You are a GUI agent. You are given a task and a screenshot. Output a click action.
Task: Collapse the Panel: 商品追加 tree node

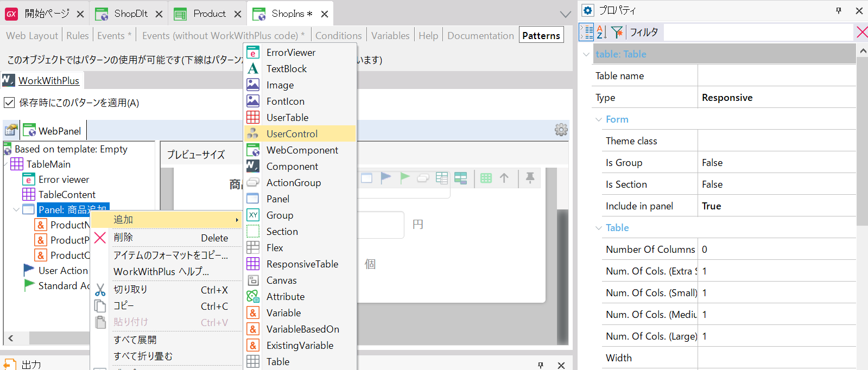pyautogui.click(x=16, y=209)
